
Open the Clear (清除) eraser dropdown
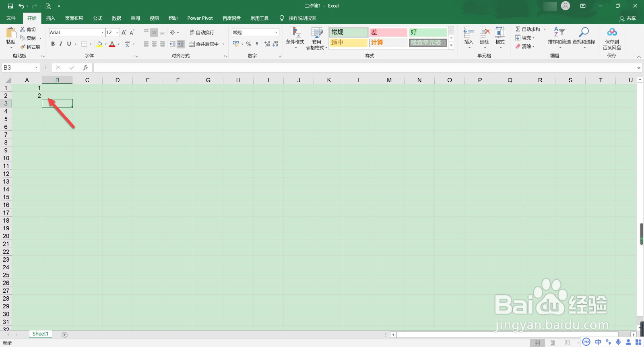tap(525, 46)
